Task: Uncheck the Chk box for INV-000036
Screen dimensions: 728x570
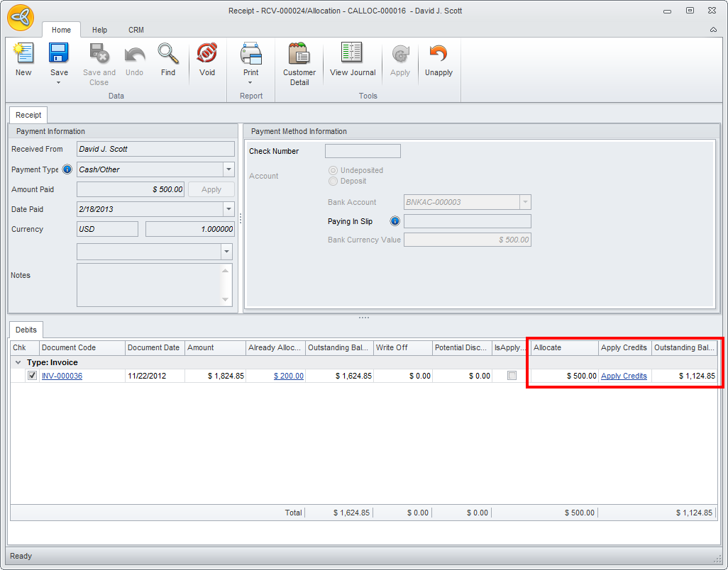Action: click(32, 376)
